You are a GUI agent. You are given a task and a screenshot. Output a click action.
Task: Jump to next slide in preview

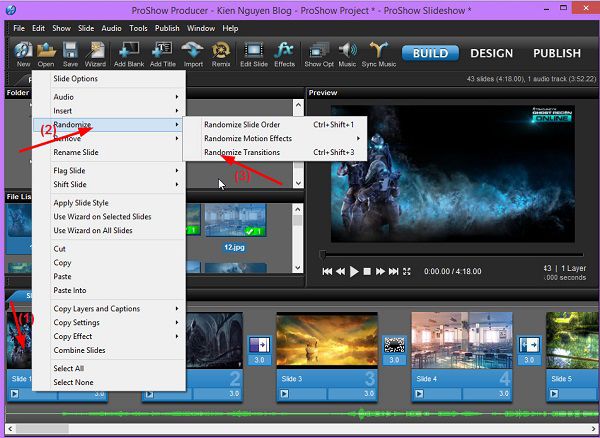click(393, 272)
